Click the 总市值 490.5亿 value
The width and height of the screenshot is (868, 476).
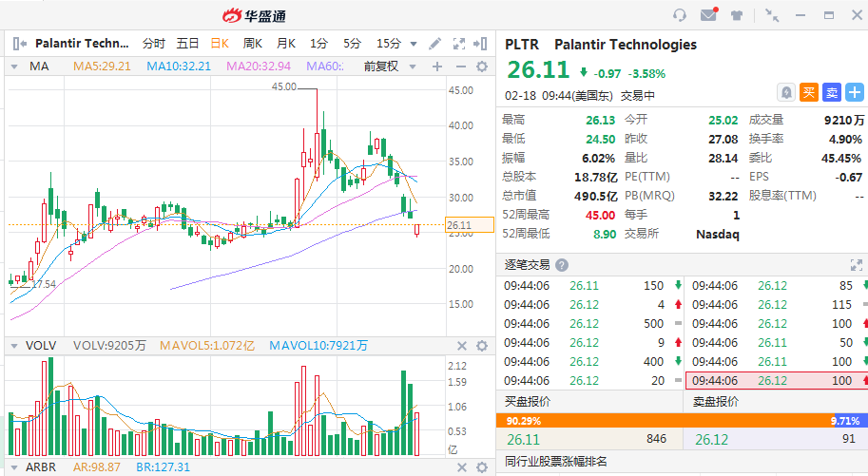pyautogui.click(x=596, y=196)
